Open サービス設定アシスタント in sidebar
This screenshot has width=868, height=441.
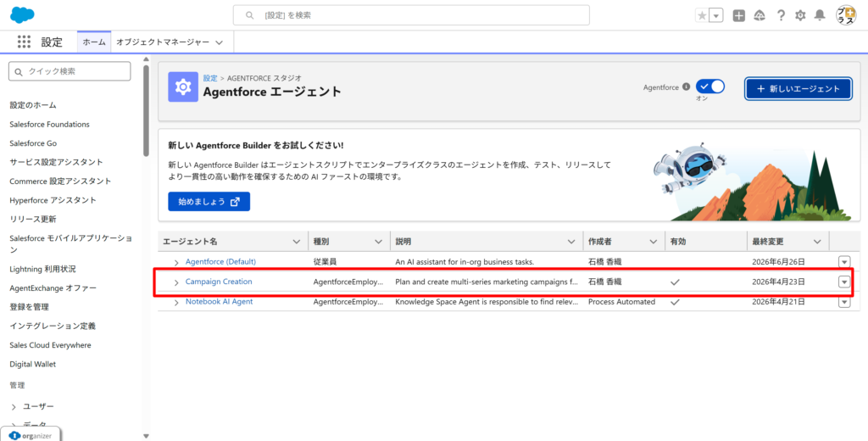(x=56, y=162)
